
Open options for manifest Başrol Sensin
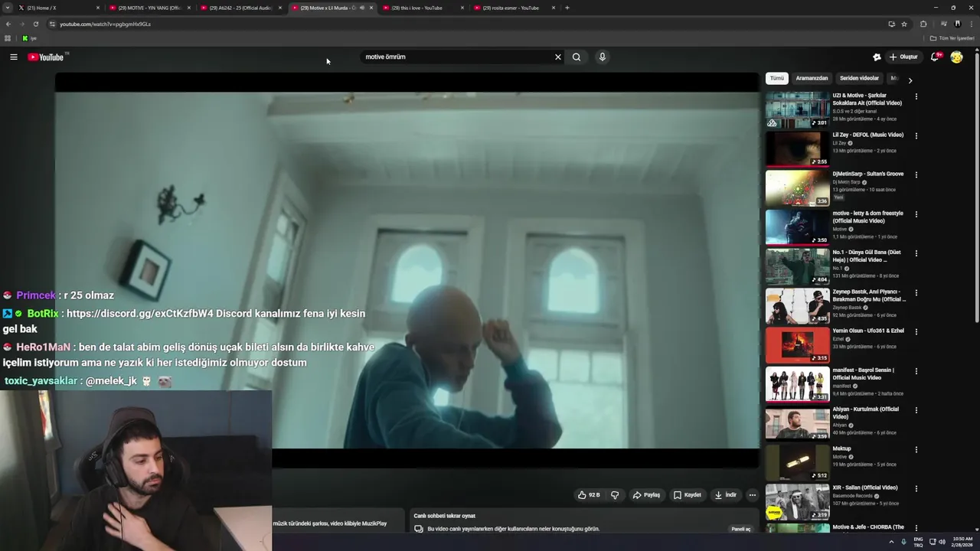[916, 371]
